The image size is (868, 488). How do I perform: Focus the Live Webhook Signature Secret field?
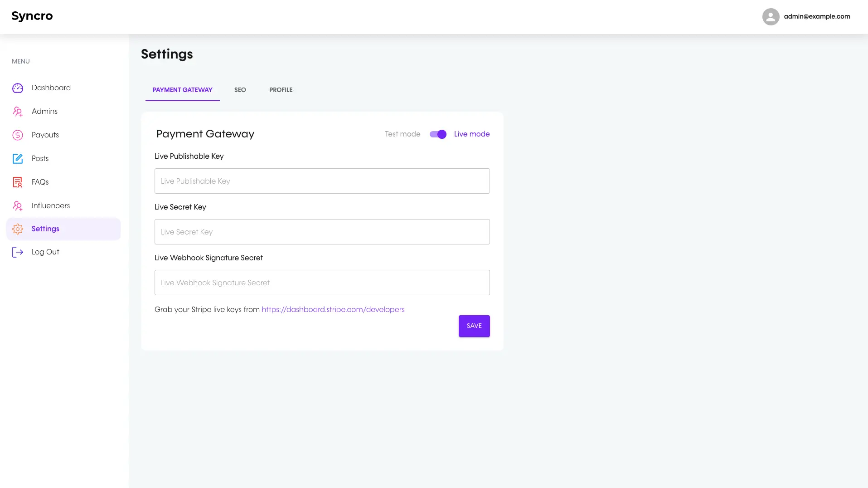(x=322, y=283)
